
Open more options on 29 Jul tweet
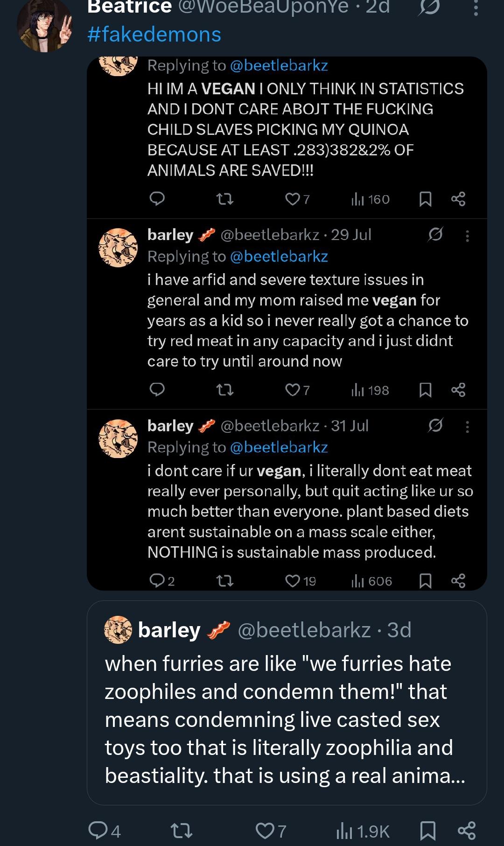click(467, 235)
